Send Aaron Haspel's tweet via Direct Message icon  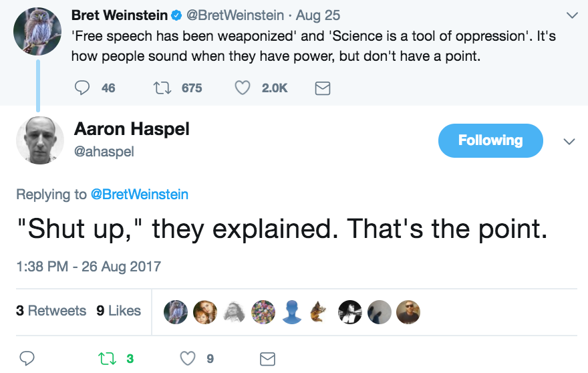[267, 358]
